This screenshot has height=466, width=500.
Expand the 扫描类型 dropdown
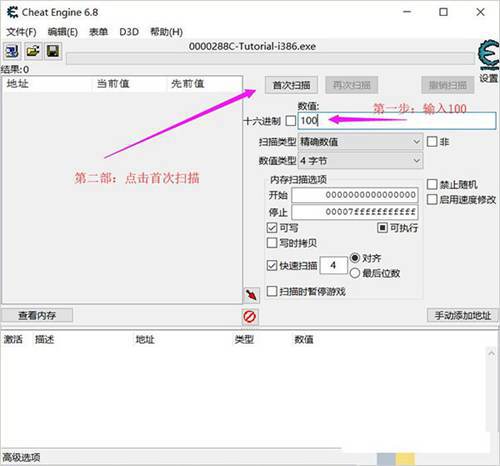(360, 142)
